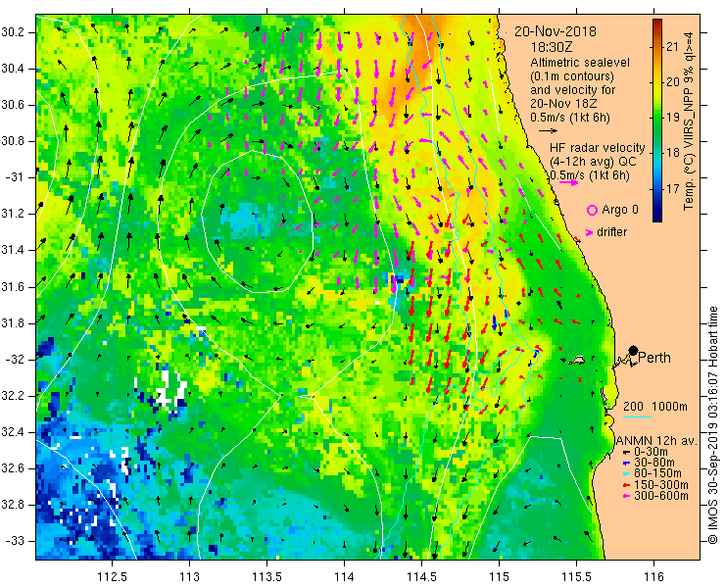The height and width of the screenshot is (588, 725).
Task: Click the magenta HF radar scale arrow
Action: coord(568,182)
